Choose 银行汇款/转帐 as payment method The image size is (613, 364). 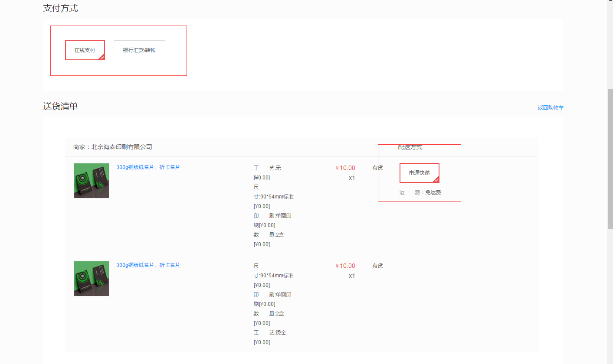coord(139,50)
